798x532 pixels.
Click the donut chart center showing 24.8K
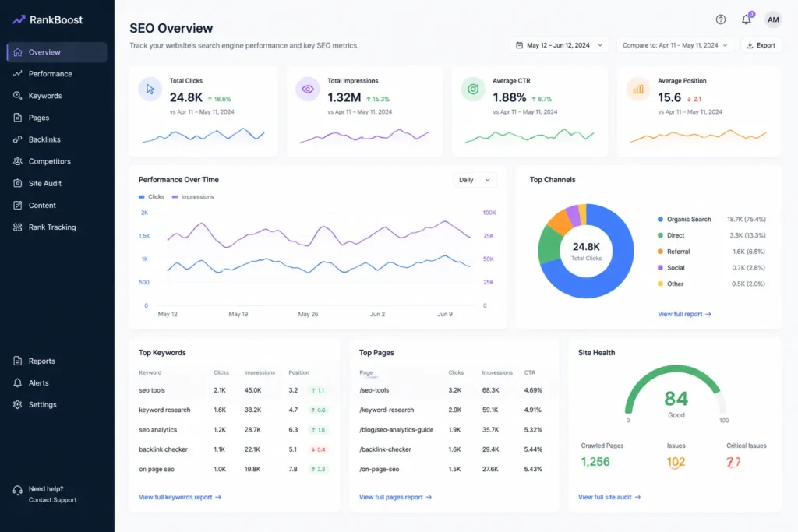coord(586,251)
